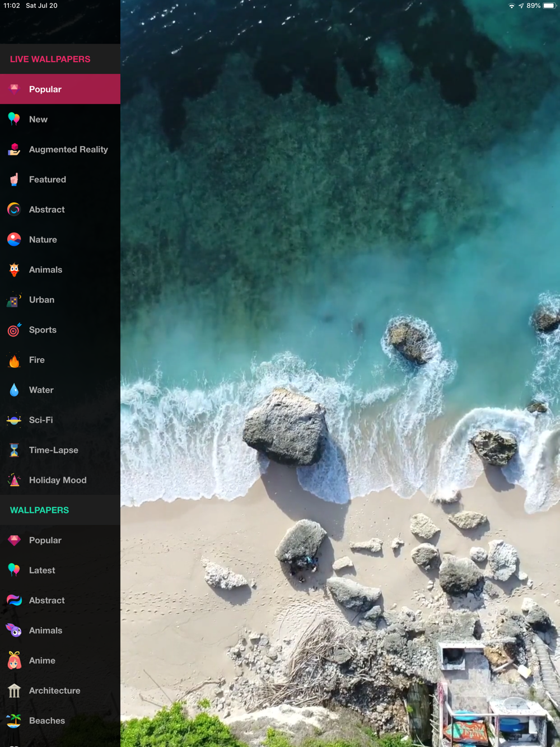Click the Augmented Reality hand icon
The width and height of the screenshot is (560, 747).
click(14, 150)
